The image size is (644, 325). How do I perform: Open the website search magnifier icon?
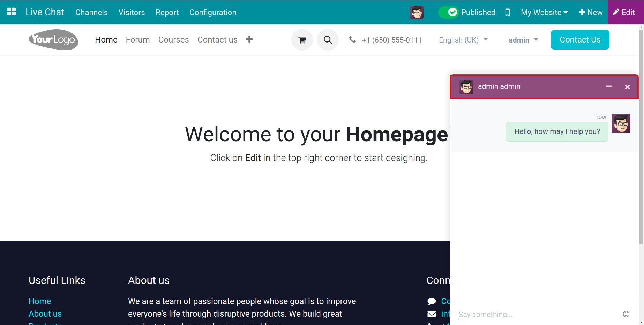coord(328,40)
